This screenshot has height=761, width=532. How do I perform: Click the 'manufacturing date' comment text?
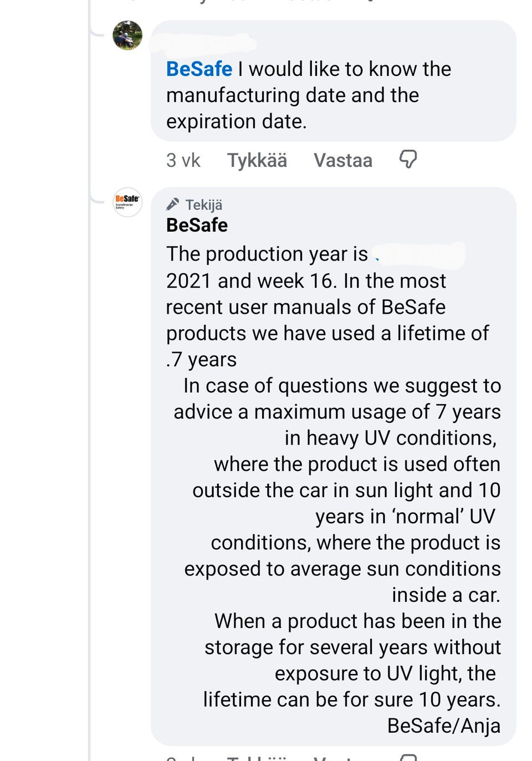292,95
